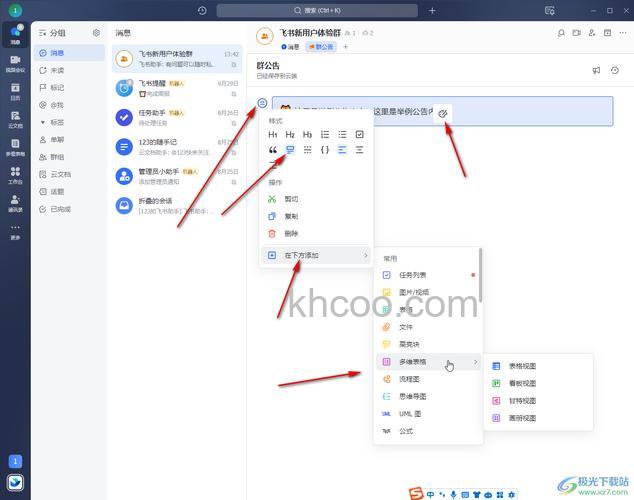634x500 pixels.
Task: Apply highlighted callout block style icon
Action: click(x=290, y=150)
